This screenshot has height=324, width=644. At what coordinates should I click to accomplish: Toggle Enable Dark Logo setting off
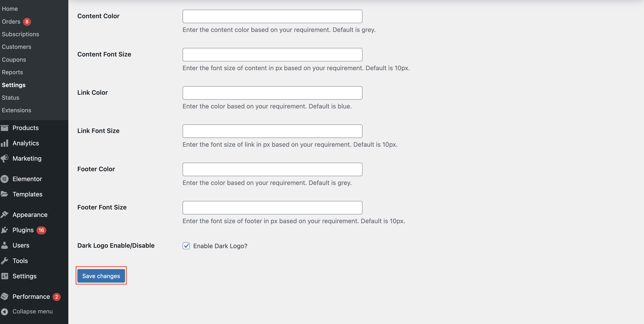tap(186, 245)
